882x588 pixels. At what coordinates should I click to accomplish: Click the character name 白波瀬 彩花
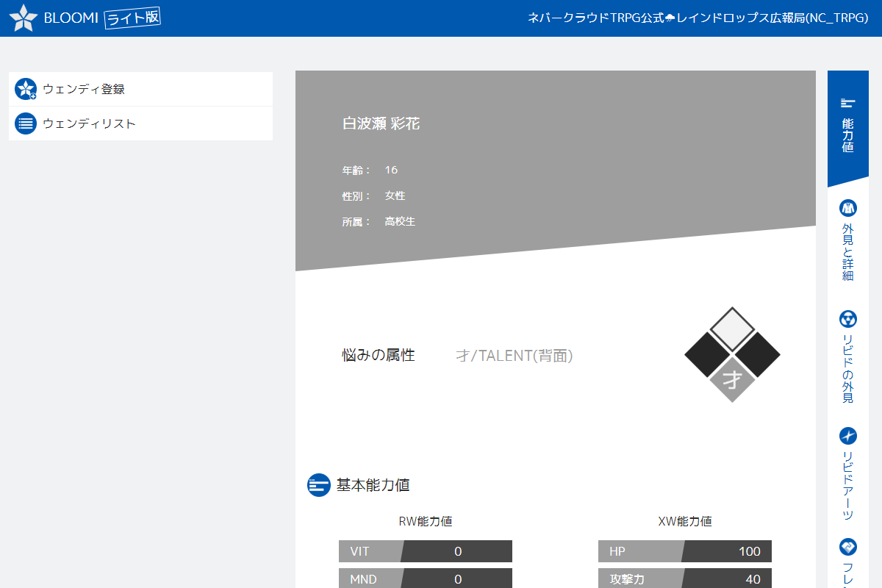(381, 123)
